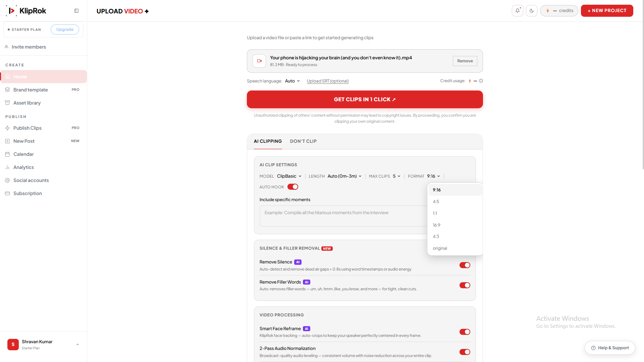Collapse the Format 9:16 dropdown
The height and width of the screenshot is (362, 644).
click(x=433, y=176)
